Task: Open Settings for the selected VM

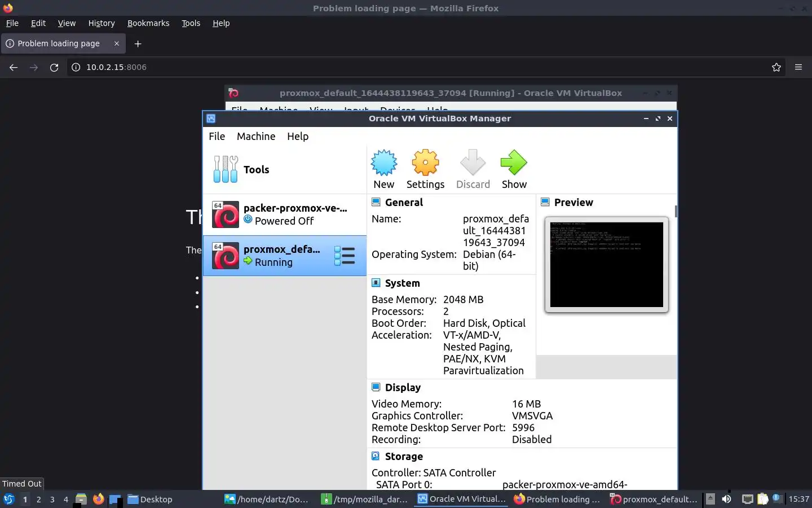Action: pyautogui.click(x=425, y=169)
